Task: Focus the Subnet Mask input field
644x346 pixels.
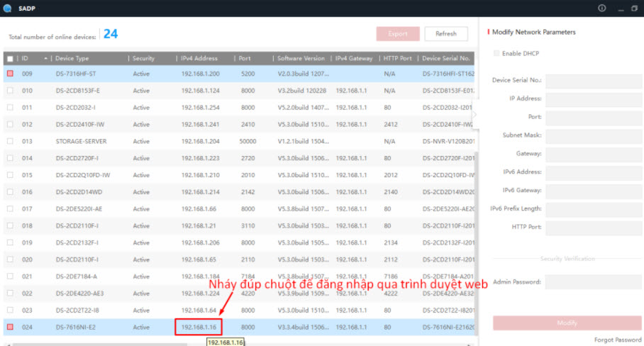Action: 594,135
